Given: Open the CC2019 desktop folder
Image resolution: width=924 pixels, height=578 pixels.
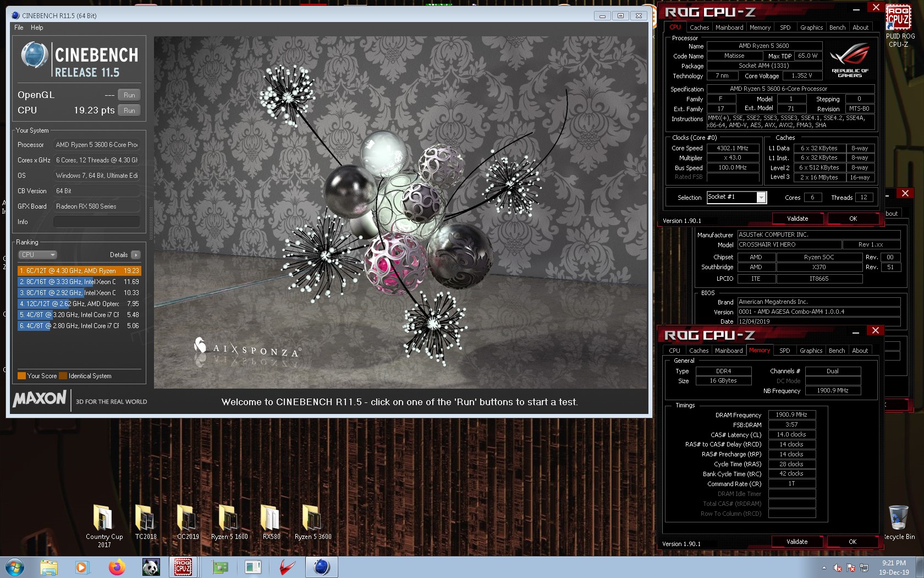Looking at the screenshot, I should pos(188,522).
